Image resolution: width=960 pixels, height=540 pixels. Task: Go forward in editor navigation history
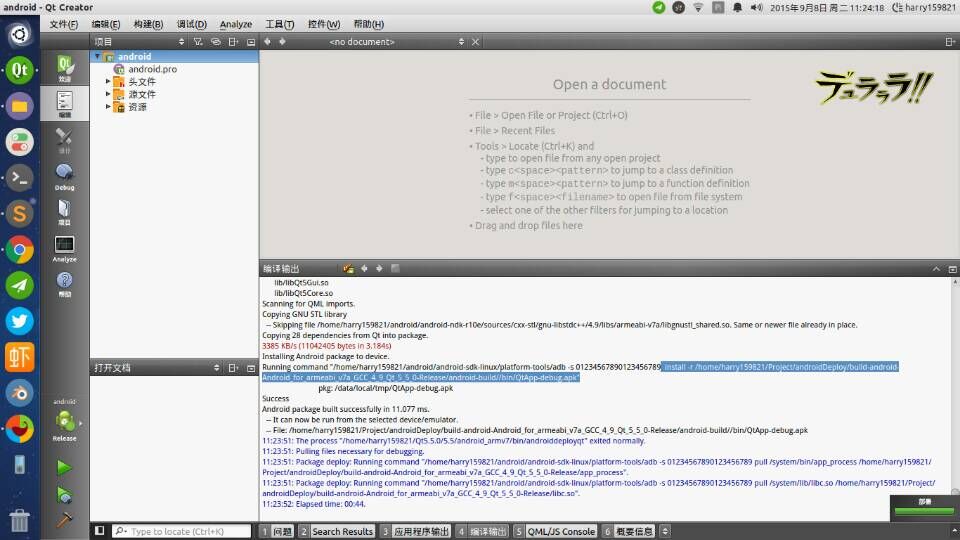tap(282, 42)
